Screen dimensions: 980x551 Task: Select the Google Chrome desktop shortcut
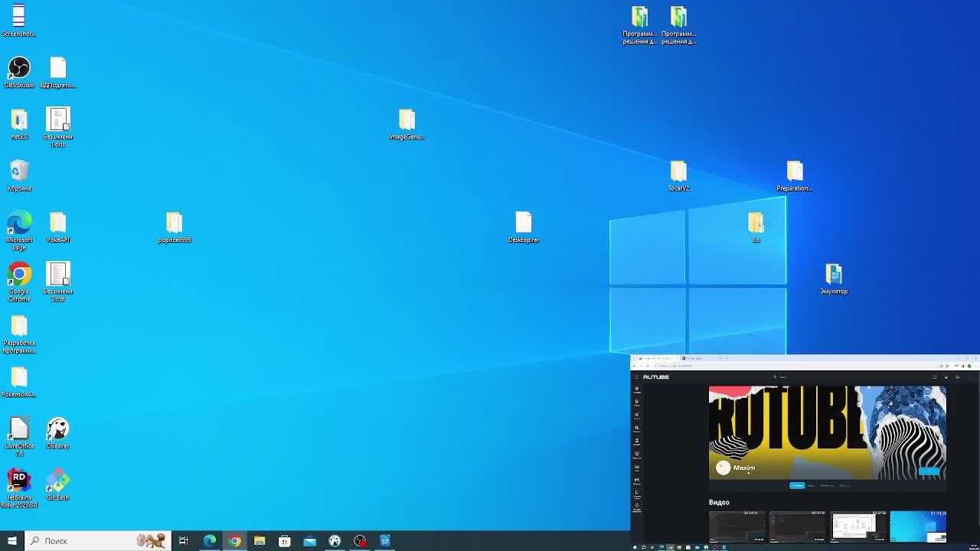tap(19, 282)
